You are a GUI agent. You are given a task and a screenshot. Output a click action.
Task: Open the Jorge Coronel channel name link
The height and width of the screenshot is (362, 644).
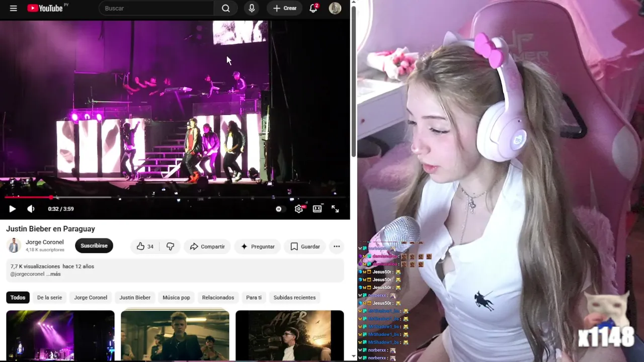coord(45,242)
